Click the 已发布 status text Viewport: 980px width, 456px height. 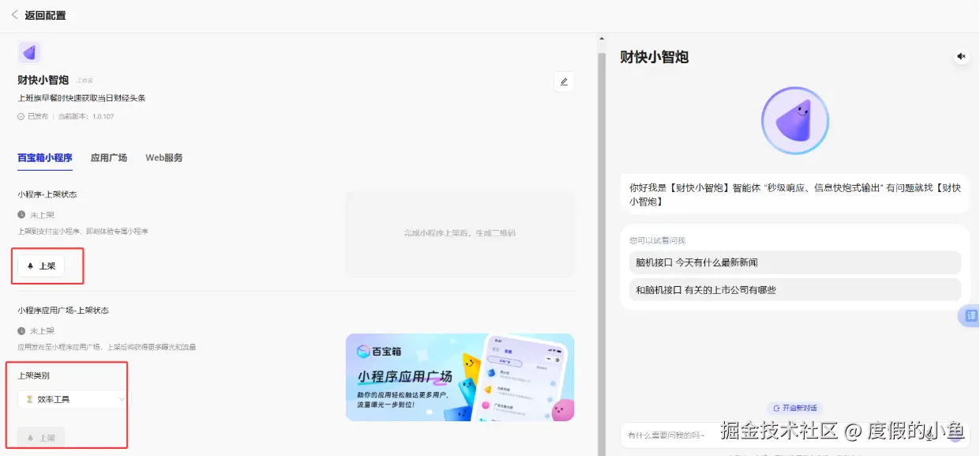tap(38, 117)
